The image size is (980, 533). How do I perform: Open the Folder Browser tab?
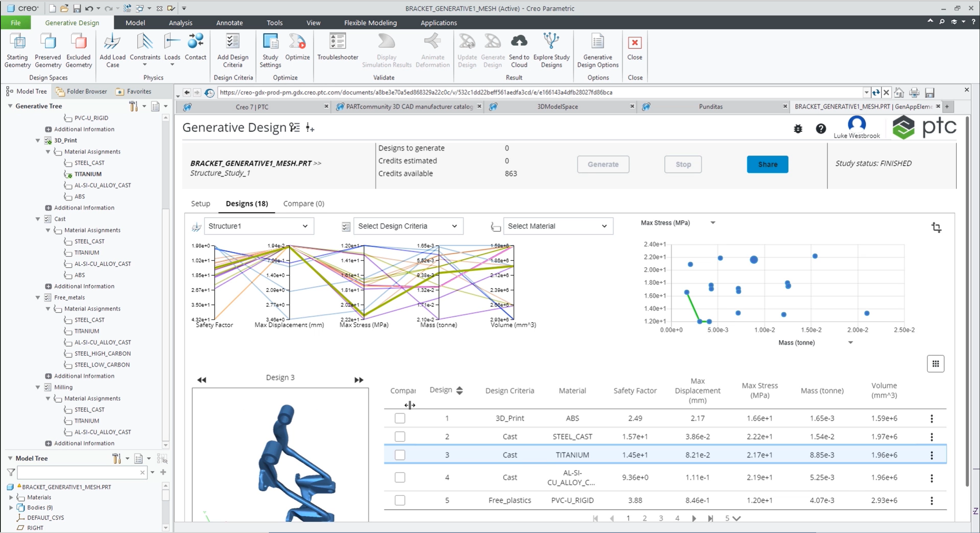click(82, 91)
